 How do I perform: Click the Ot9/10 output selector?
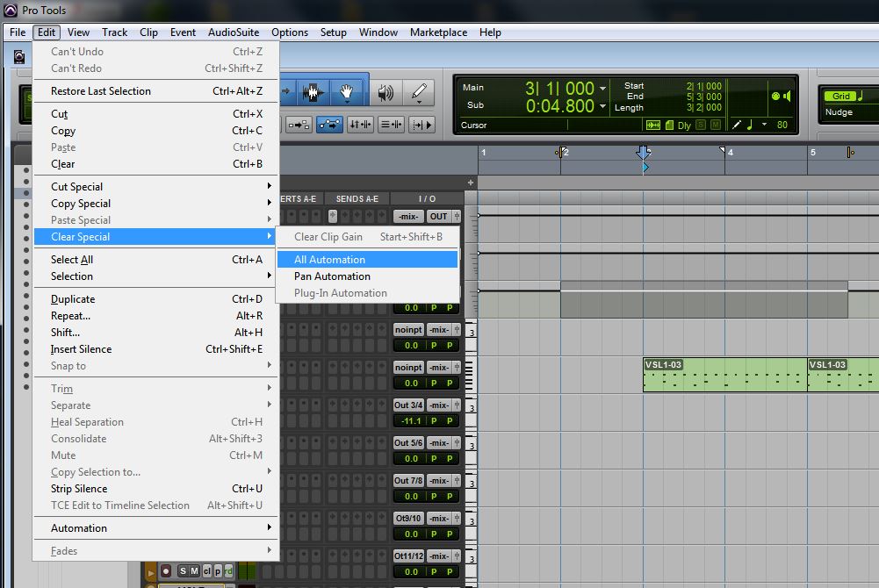click(408, 518)
